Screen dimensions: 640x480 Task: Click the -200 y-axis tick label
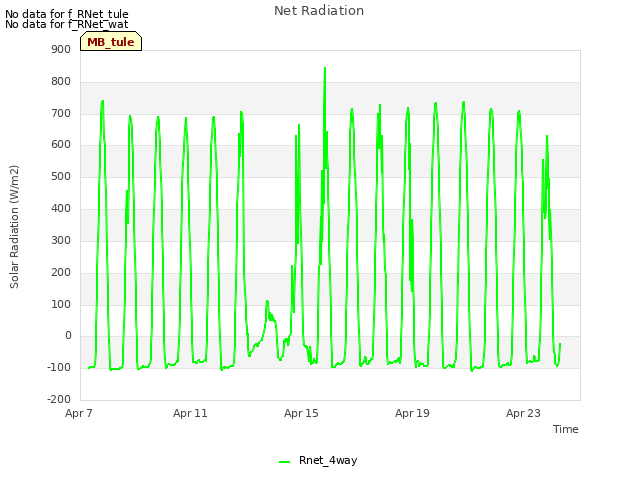click(x=59, y=399)
